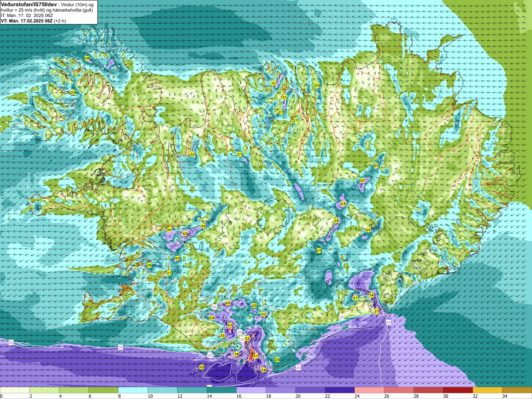Click the yellow gust label 38
This screenshot has height=399, width=532.
click(x=236, y=354)
